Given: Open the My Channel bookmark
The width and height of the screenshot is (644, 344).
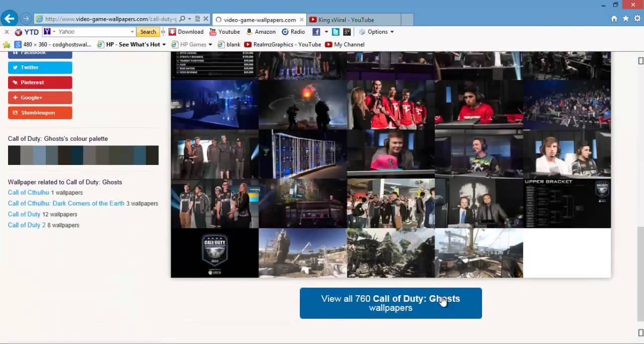Looking at the screenshot, I should pos(345,44).
